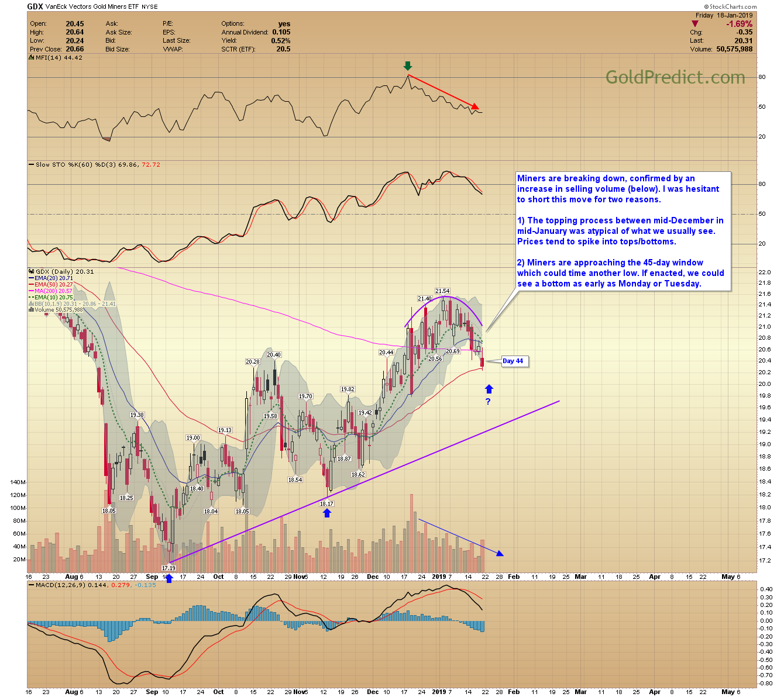Click the date Friday 18-Jan-2019
Screen dimensions: 784x697
(x=724, y=16)
